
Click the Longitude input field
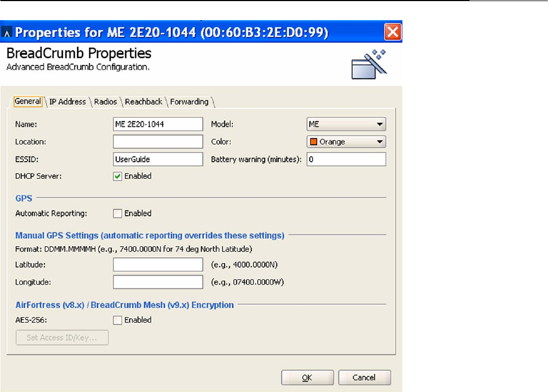(158, 282)
